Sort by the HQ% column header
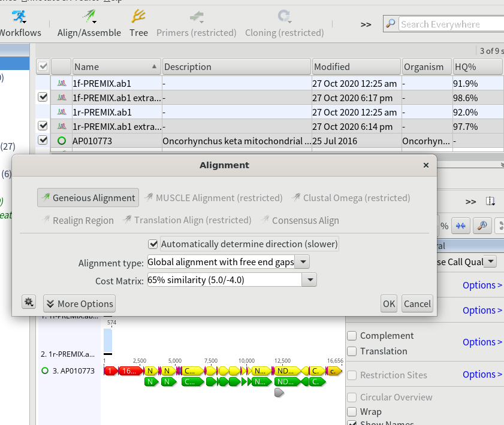This screenshot has width=504, height=425. [478, 67]
